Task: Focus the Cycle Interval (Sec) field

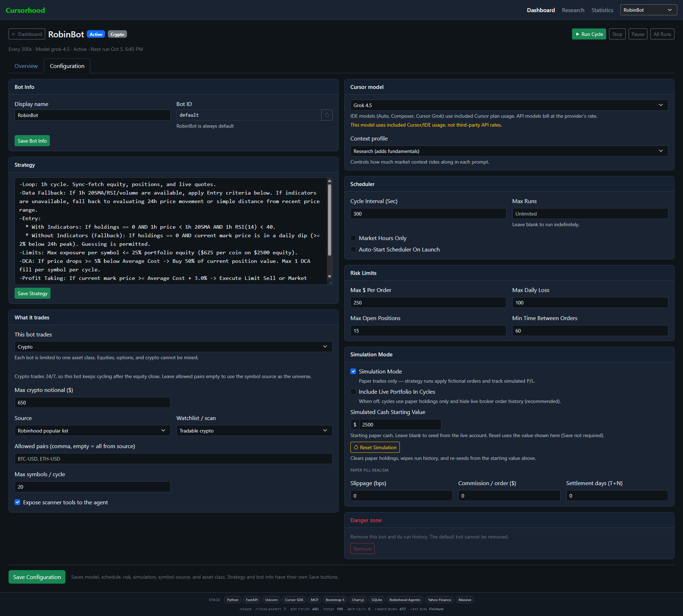Action: [428, 214]
